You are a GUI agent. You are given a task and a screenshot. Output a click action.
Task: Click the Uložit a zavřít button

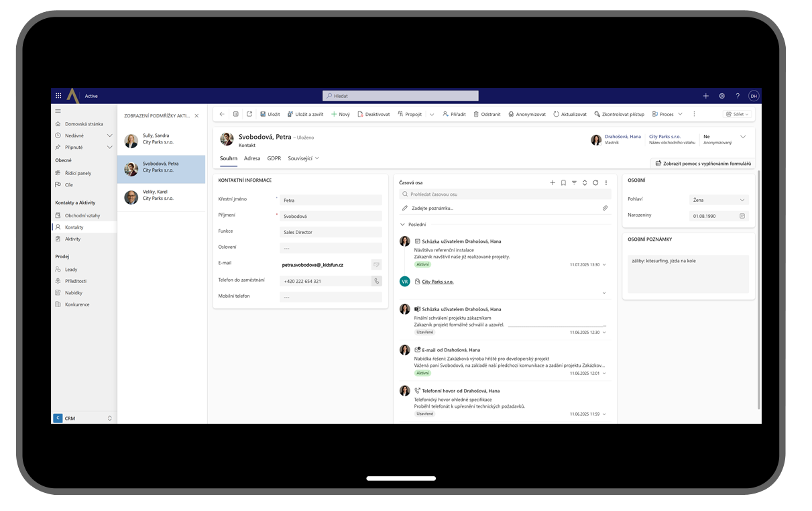[x=306, y=115]
